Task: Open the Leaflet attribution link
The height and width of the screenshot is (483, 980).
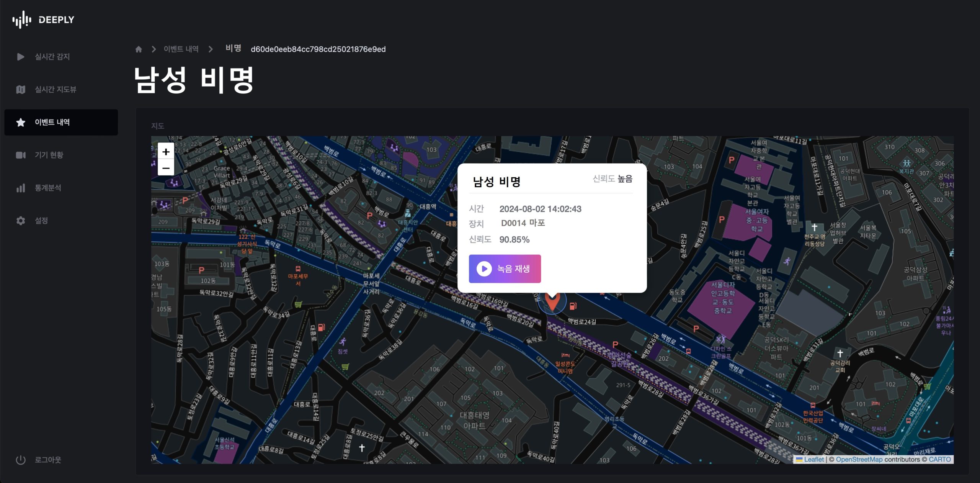Action: coord(813,459)
